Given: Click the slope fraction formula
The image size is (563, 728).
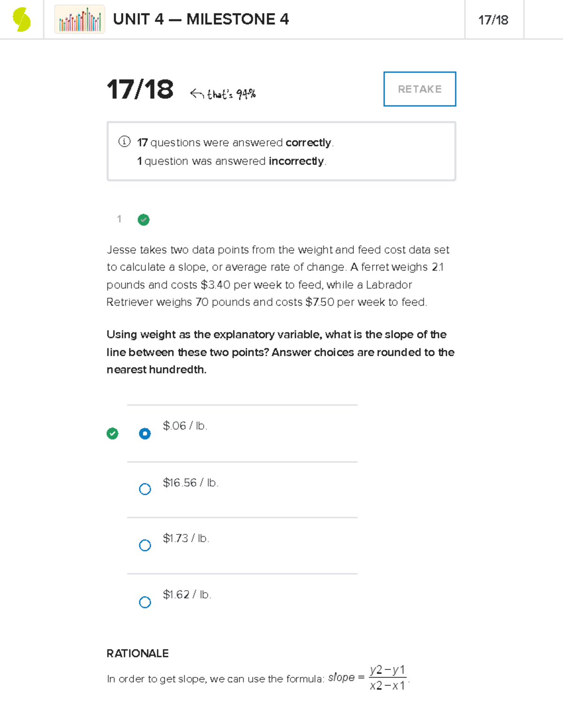Looking at the screenshot, I should (387, 678).
